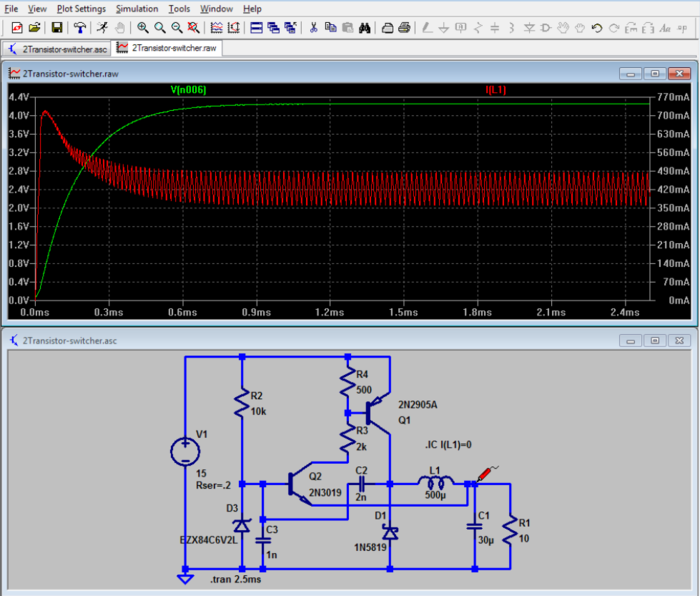Screen dimensions: 700x596
Task: Click the binoculars Find icon
Action: coord(365,28)
